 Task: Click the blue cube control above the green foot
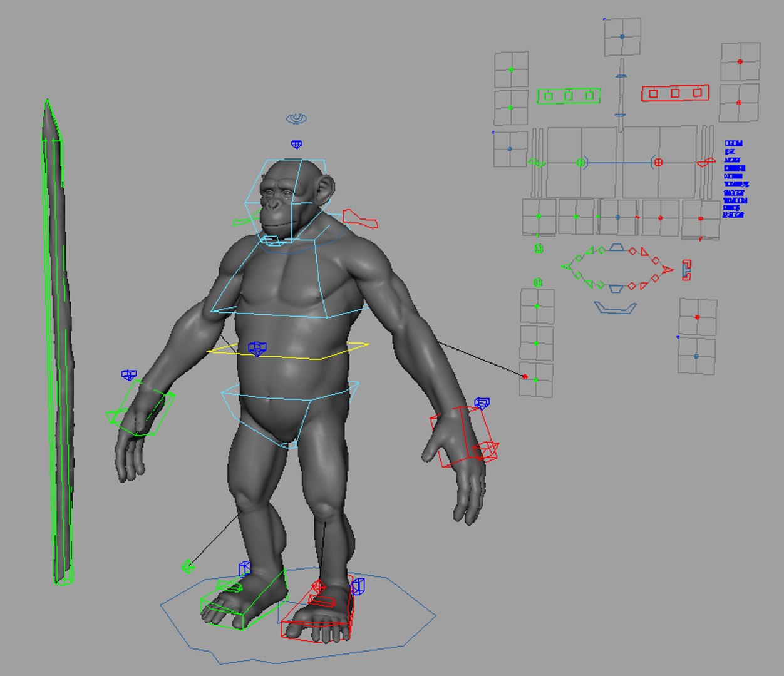[245, 569]
